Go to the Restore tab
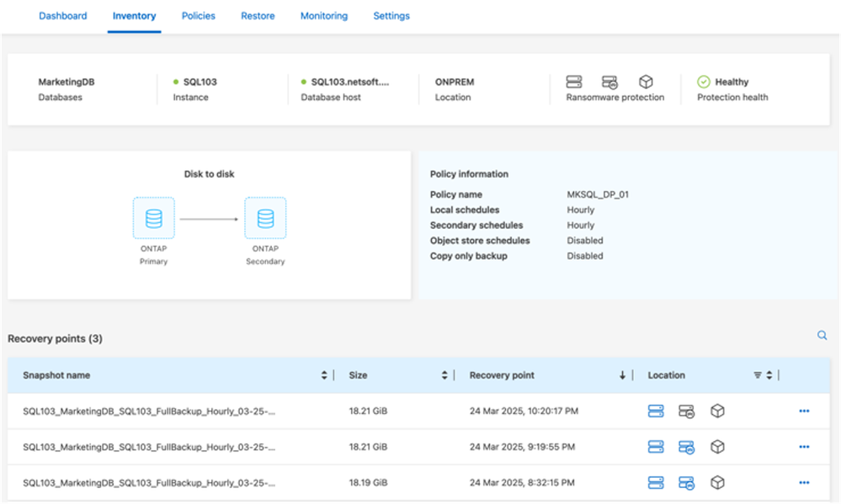The image size is (841, 504). 258,16
